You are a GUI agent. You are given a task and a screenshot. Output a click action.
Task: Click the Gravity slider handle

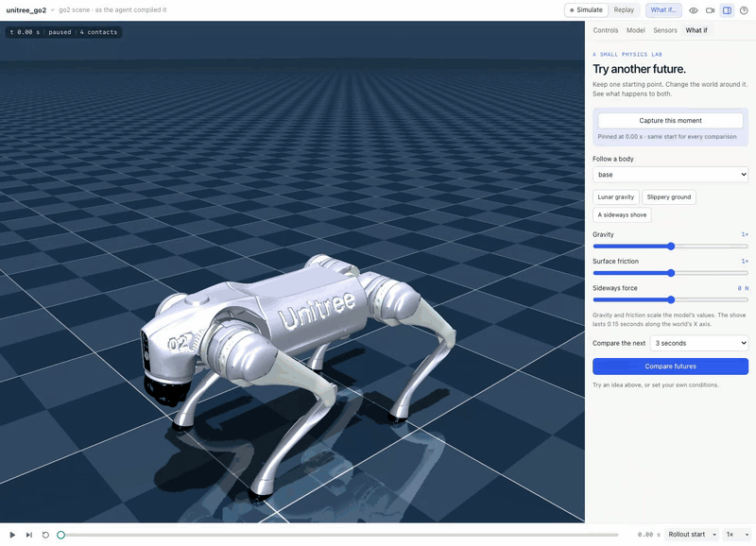[671, 247]
